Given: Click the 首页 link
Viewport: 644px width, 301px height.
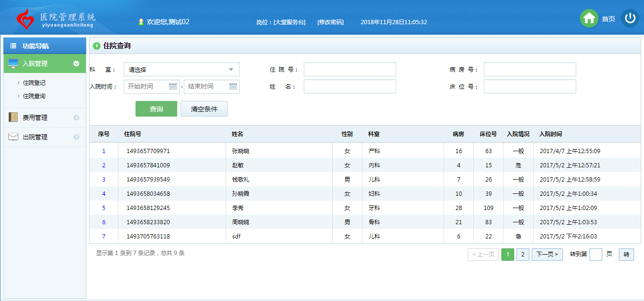Looking at the screenshot, I should click(x=608, y=19).
